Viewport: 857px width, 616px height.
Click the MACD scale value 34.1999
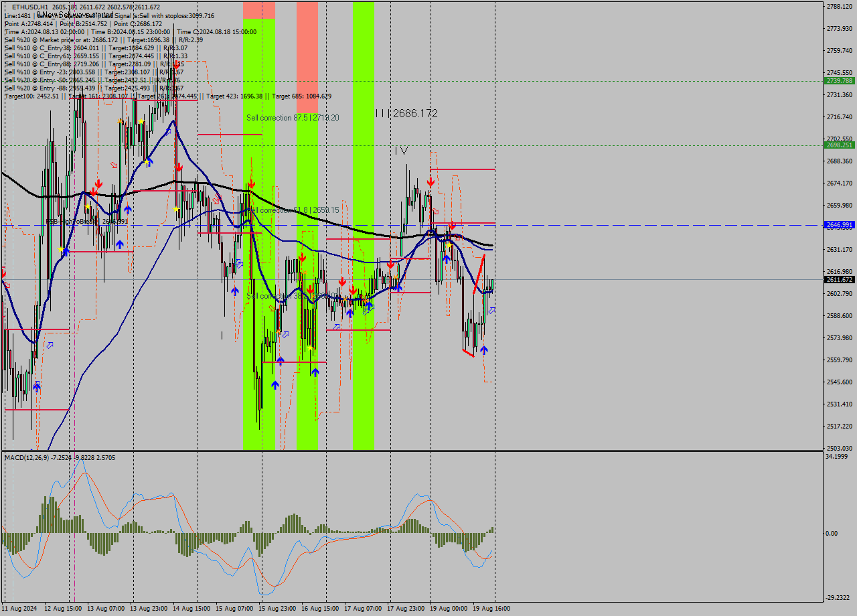click(x=837, y=457)
